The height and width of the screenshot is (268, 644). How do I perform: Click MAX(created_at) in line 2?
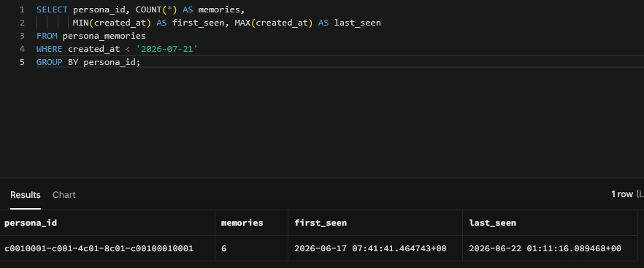274,23
